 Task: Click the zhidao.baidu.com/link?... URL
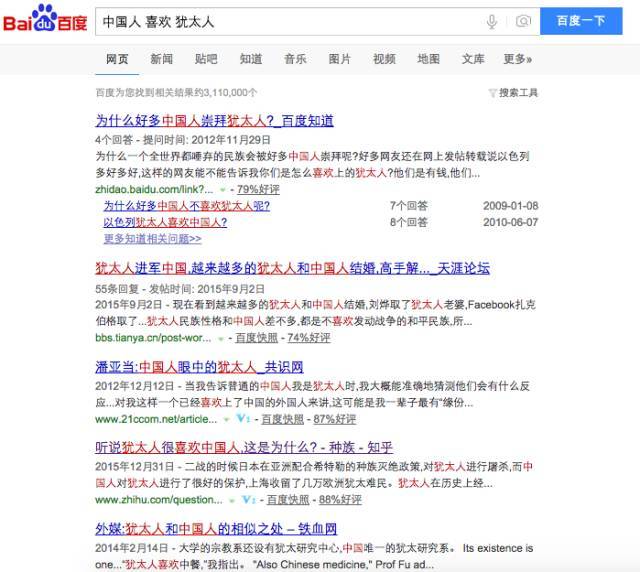pyautogui.click(x=154, y=189)
